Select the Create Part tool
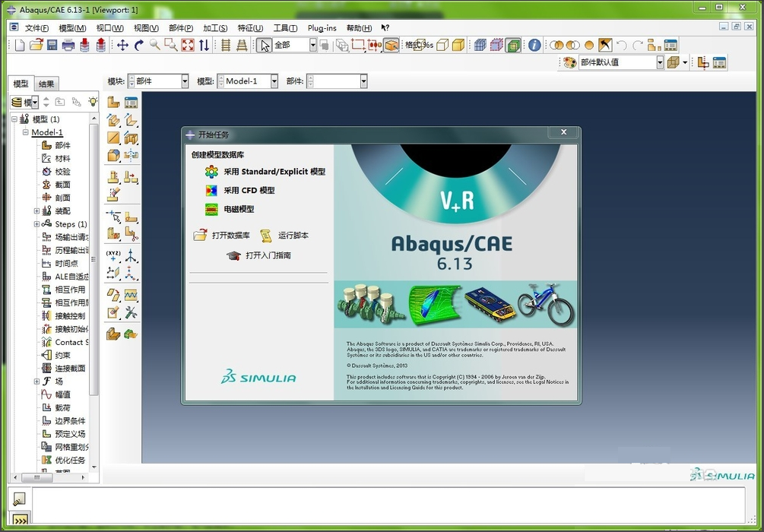 114,102
